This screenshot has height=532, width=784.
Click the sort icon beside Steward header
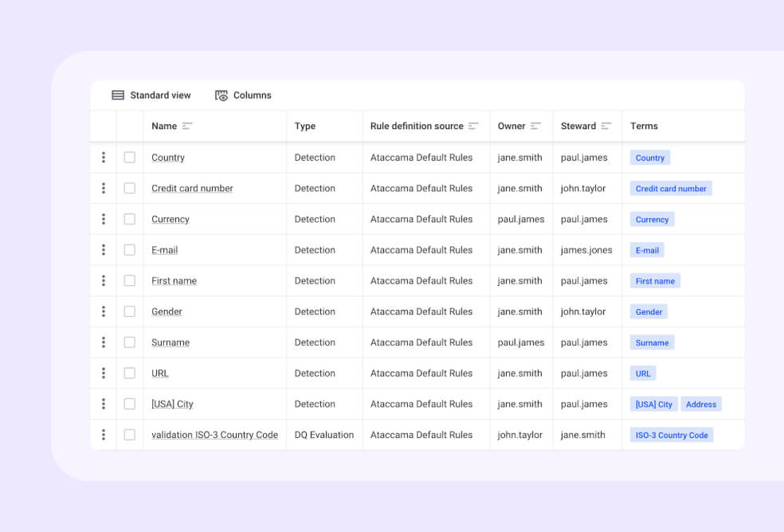pyautogui.click(x=606, y=126)
